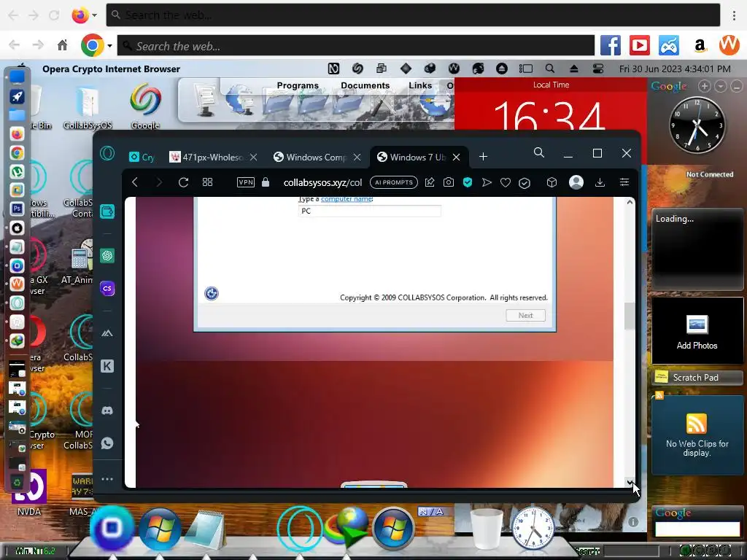Click the PC computer name field
This screenshot has width=747, height=560.
pos(369,211)
